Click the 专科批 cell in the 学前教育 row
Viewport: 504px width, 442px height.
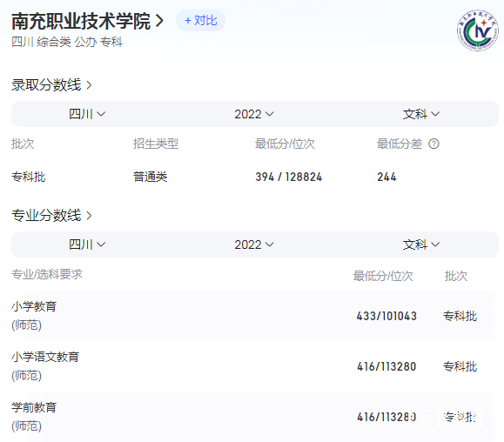pyautogui.click(x=460, y=417)
